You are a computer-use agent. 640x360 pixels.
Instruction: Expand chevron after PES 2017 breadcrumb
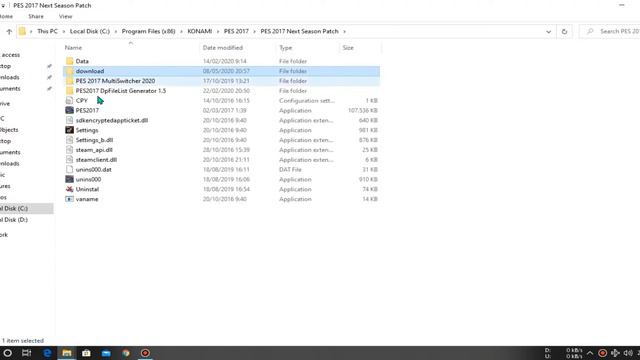[x=255, y=31]
